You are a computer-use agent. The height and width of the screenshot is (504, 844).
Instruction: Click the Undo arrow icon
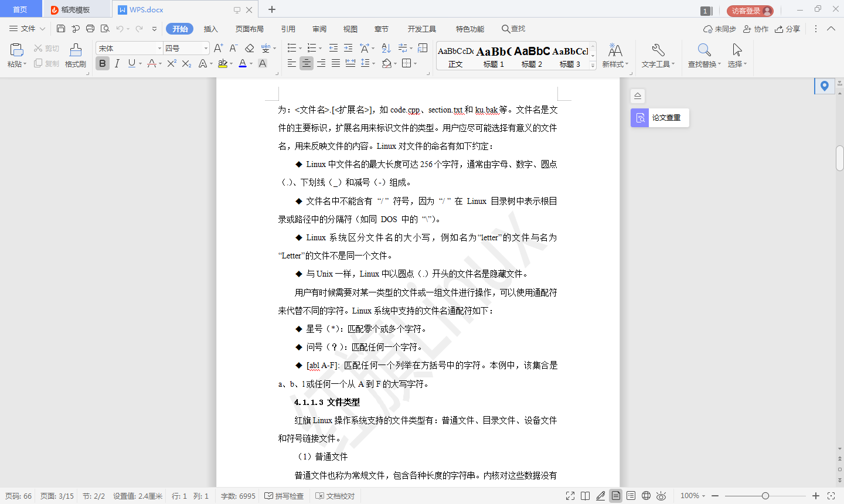click(120, 29)
